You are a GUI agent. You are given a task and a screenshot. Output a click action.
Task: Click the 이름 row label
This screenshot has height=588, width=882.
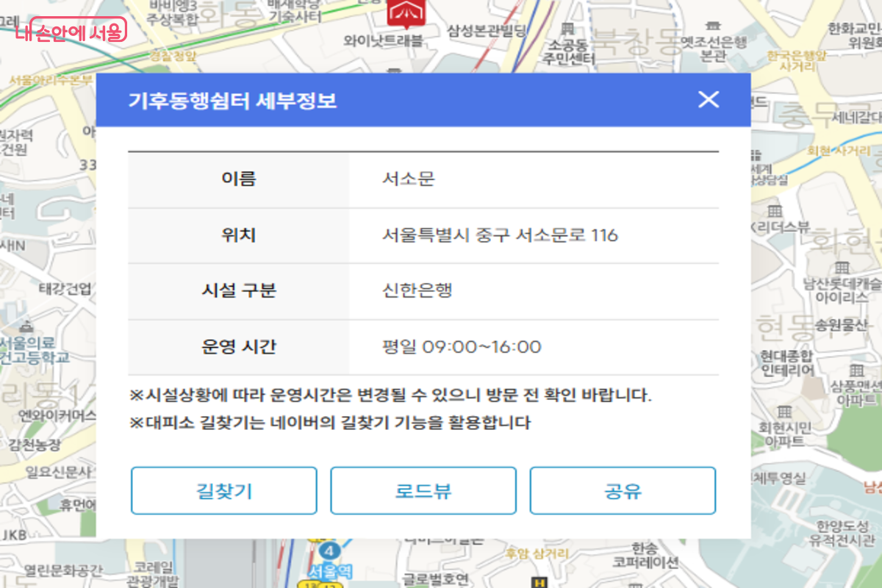pyautogui.click(x=239, y=179)
